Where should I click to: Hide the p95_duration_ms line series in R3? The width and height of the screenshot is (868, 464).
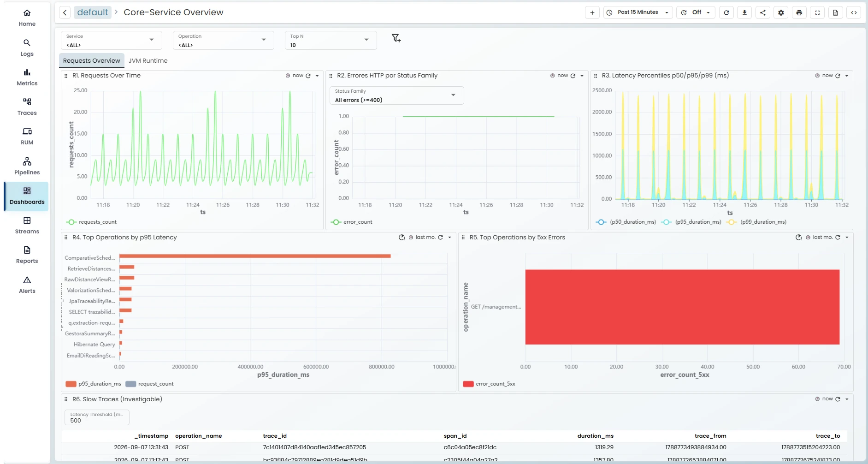click(691, 222)
